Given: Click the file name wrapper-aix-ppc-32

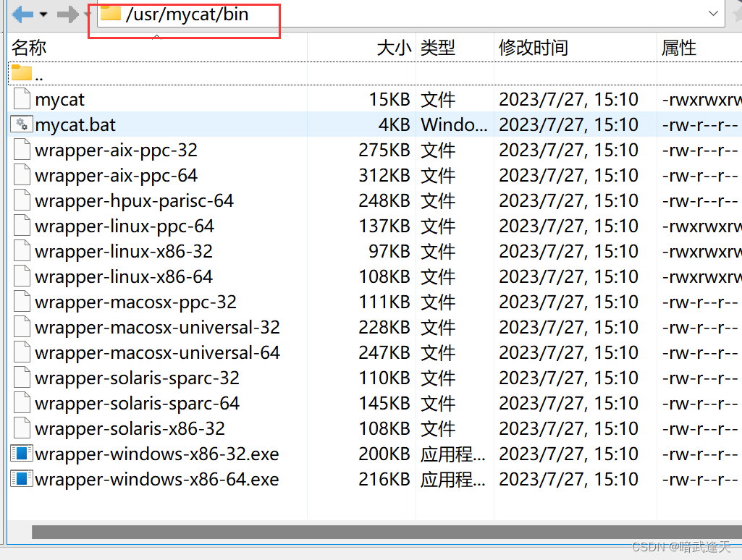Looking at the screenshot, I should tap(116, 150).
